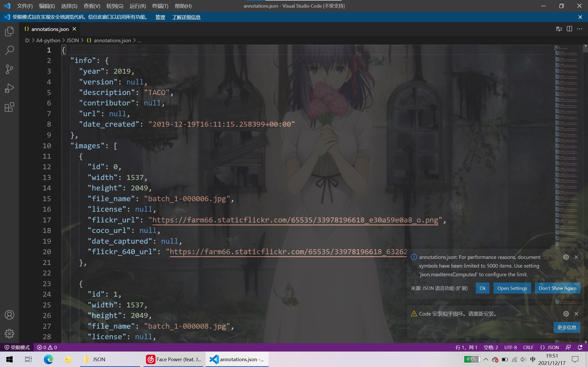This screenshot has width=588, height=367.
Task: Open the editor More Actions ellipsis
Action: [579, 29]
